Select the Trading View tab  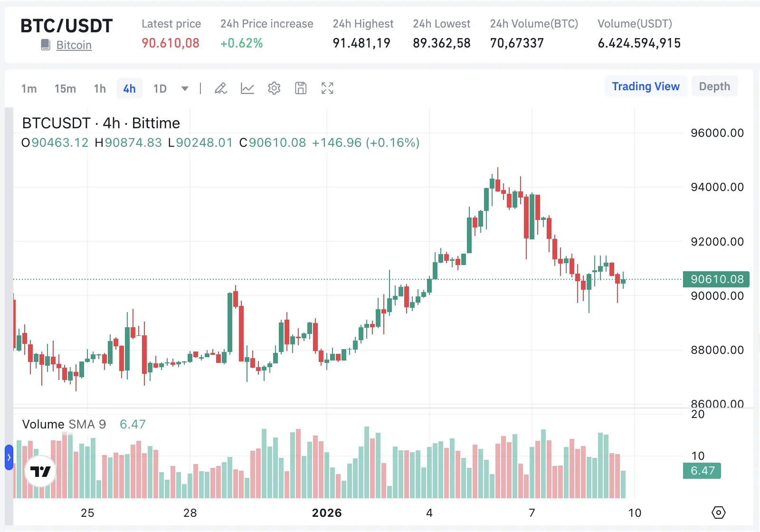[646, 86]
